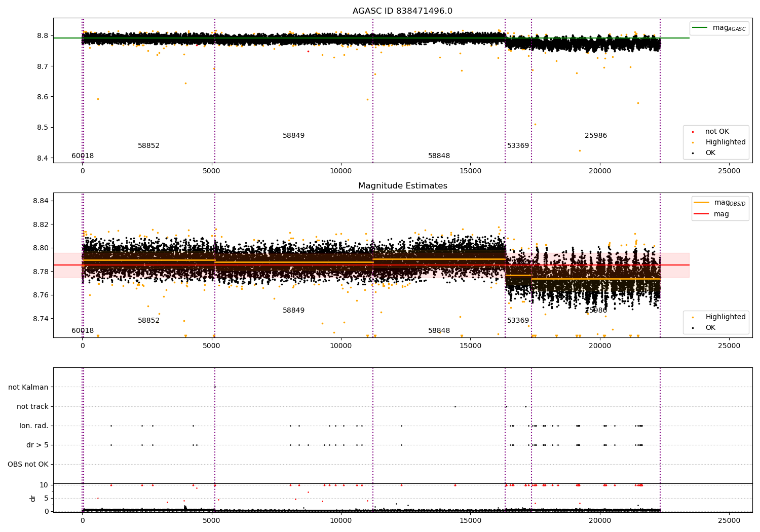Click the 'Ion. rad.' axis label
Viewport: 760px width, 532px height.
34,426
